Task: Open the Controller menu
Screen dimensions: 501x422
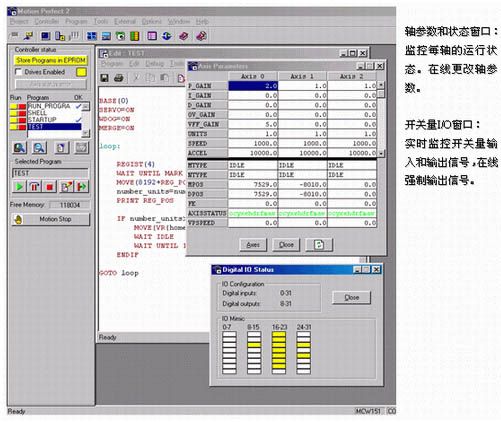Action: [x=47, y=22]
